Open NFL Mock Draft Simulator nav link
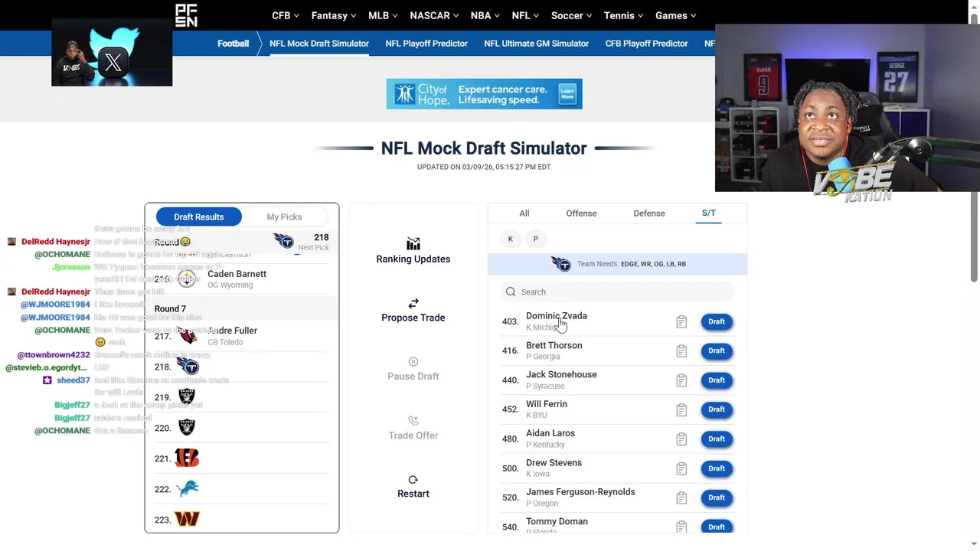 (319, 44)
